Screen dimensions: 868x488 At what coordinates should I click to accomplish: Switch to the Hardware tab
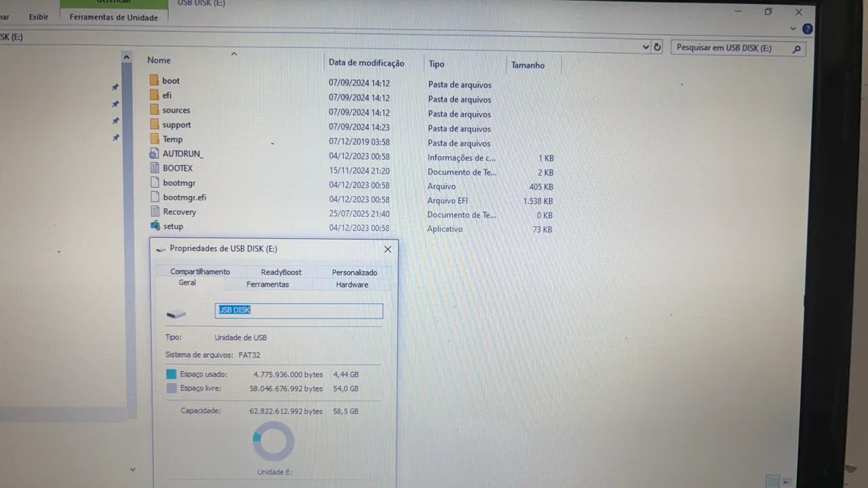tap(352, 285)
